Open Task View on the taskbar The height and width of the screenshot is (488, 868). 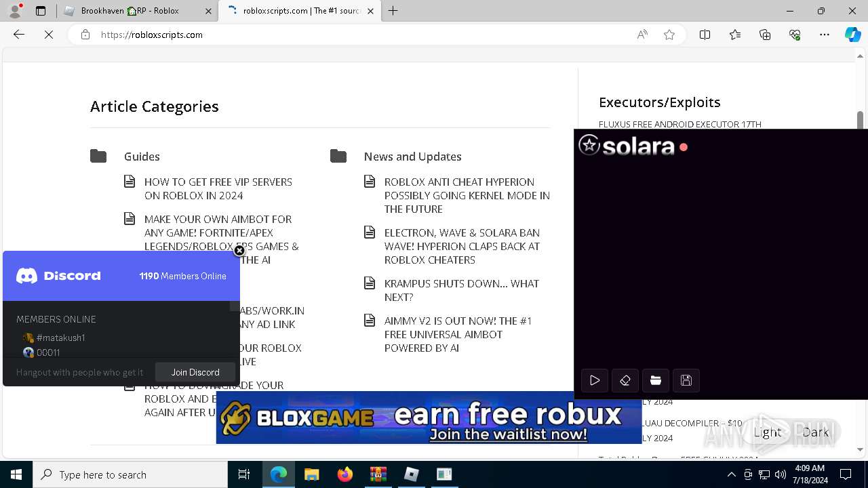pos(244,474)
